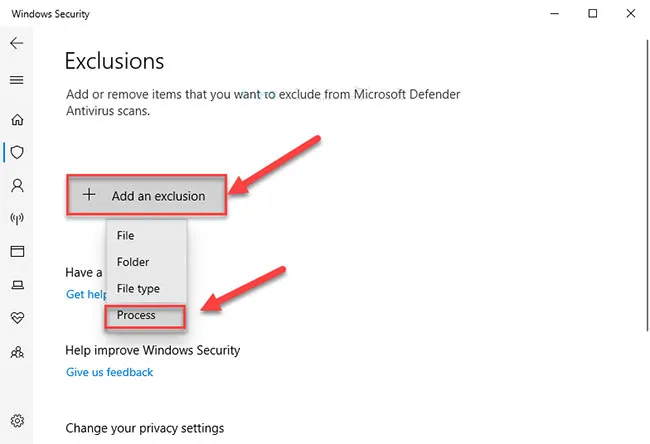
Task: Open Device performance & health heart icon
Action: coord(16,317)
